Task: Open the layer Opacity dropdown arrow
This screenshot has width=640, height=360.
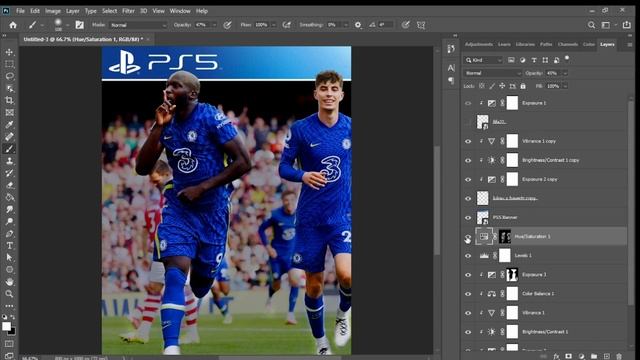Action: point(565,73)
